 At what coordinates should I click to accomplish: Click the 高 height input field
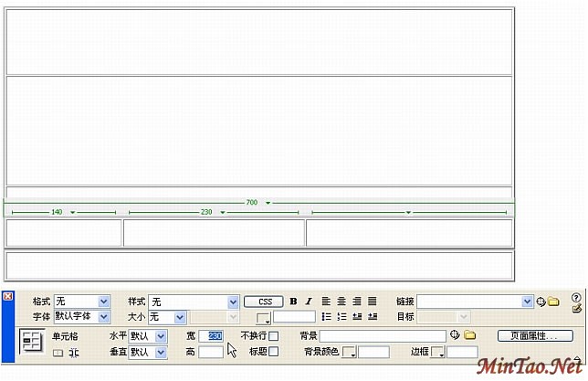click(210, 352)
